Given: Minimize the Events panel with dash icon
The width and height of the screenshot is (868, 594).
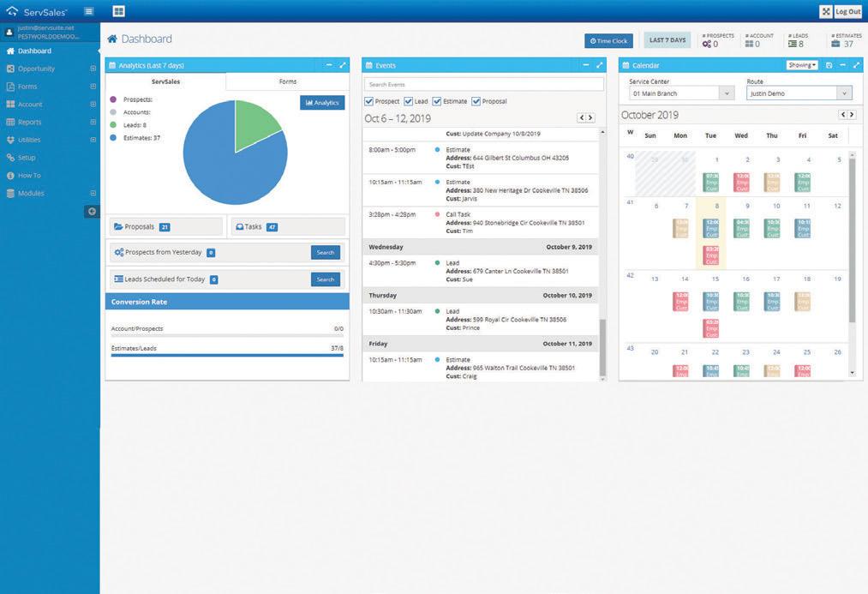Looking at the screenshot, I should [586, 65].
